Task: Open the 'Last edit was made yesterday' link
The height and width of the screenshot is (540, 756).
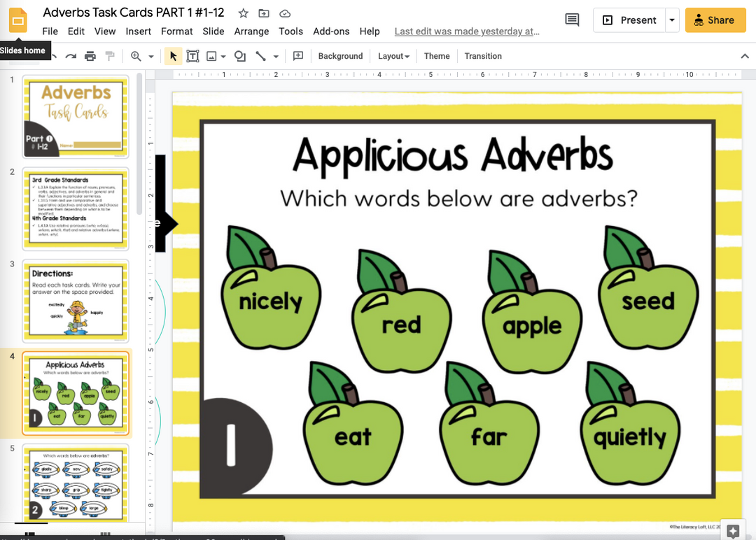Action: [467, 31]
